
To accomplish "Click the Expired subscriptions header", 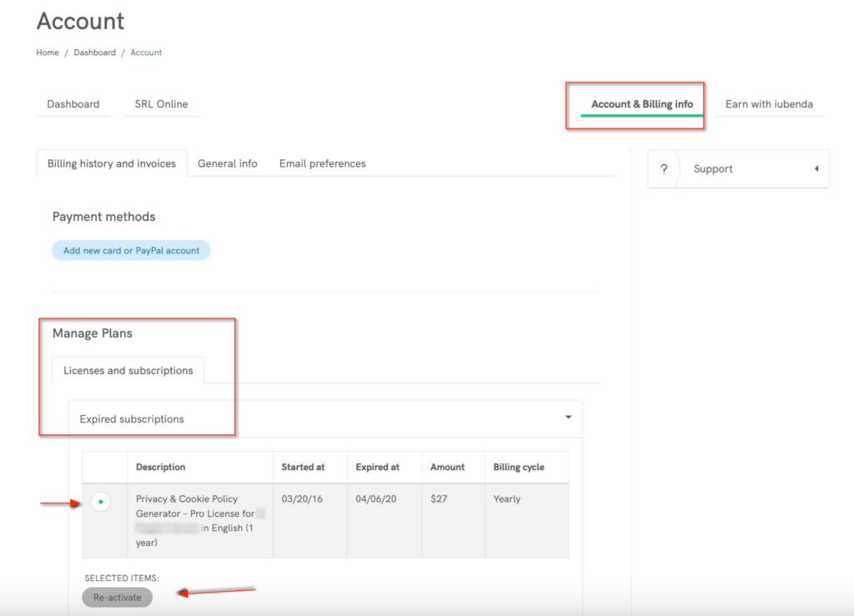I will click(x=132, y=419).
